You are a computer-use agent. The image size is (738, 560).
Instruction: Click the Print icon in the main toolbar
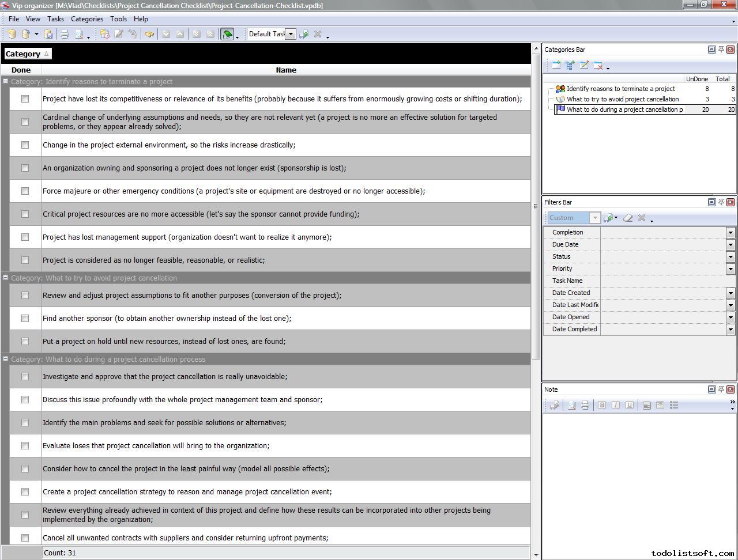(x=65, y=34)
